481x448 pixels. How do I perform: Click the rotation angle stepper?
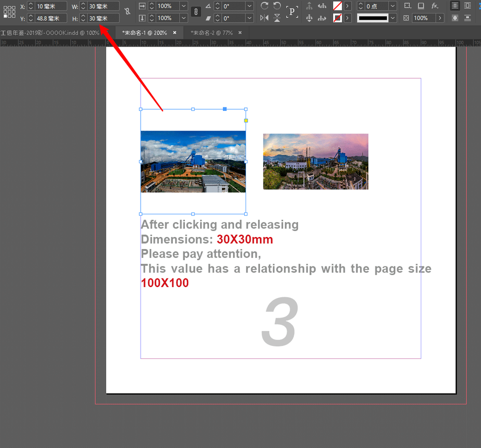click(x=218, y=6)
